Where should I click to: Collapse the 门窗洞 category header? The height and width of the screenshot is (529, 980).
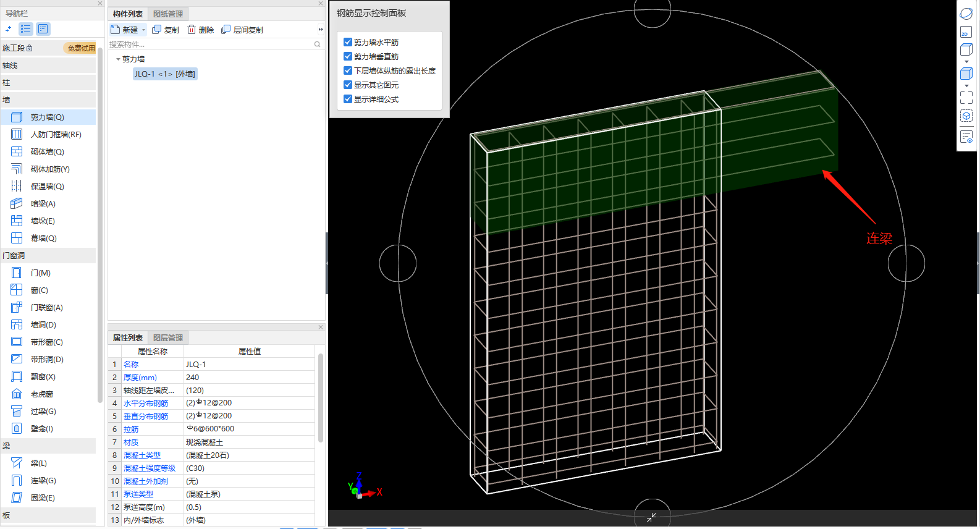[x=48, y=255]
